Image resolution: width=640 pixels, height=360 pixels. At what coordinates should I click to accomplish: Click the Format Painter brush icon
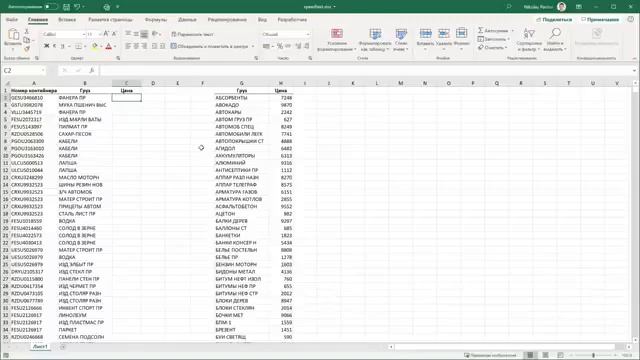click(x=27, y=49)
